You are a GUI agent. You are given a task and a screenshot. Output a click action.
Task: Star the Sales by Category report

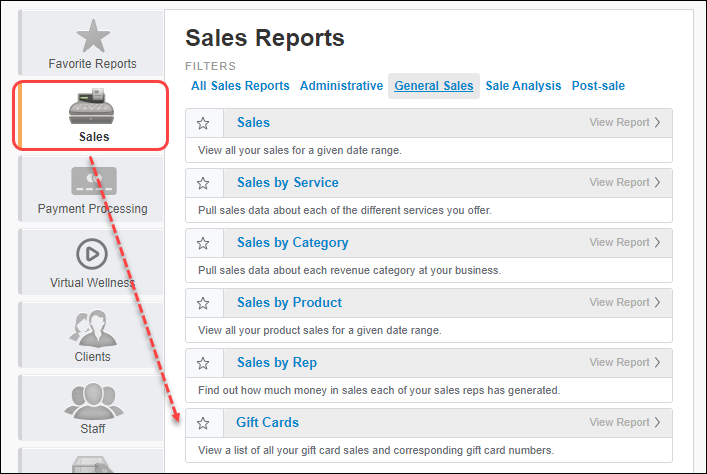pyautogui.click(x=203, y=243)
